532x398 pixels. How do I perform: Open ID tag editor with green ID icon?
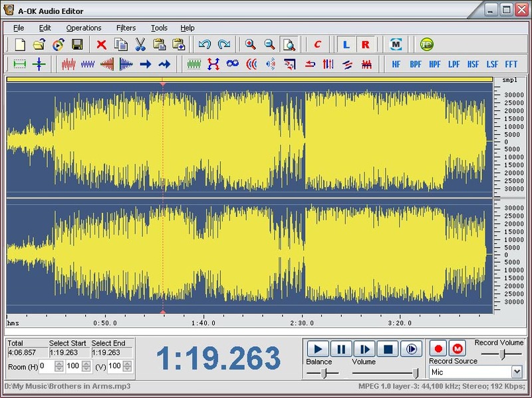click(426, 45)
